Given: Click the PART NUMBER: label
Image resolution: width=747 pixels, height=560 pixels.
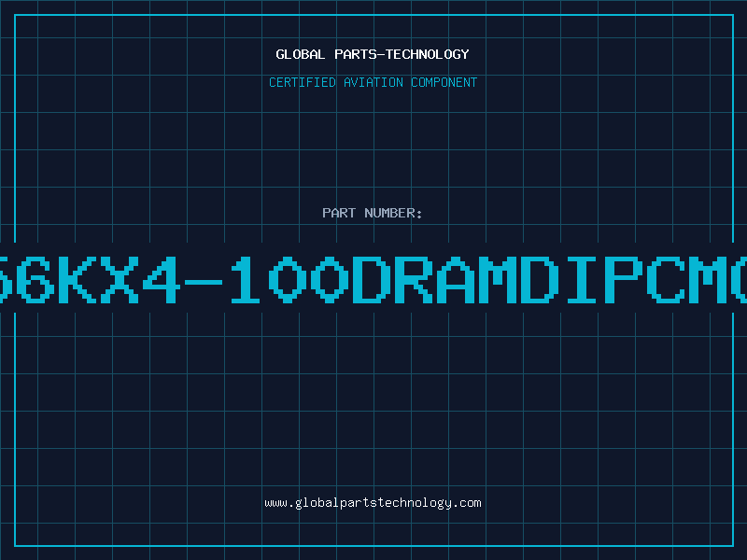Looking at the screenshot, I should click(x=373, y=213).
